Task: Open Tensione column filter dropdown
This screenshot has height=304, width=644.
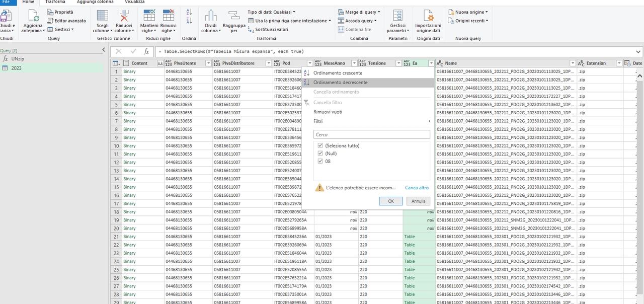Action: [x=399, y=63]
